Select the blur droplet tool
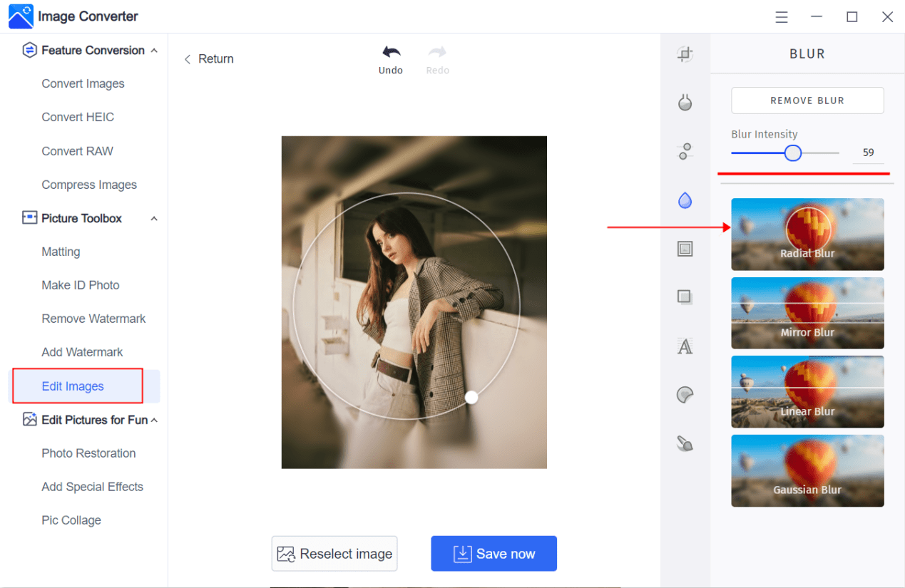The width and height of the screenshot is (905, 588). pos(685,200)
